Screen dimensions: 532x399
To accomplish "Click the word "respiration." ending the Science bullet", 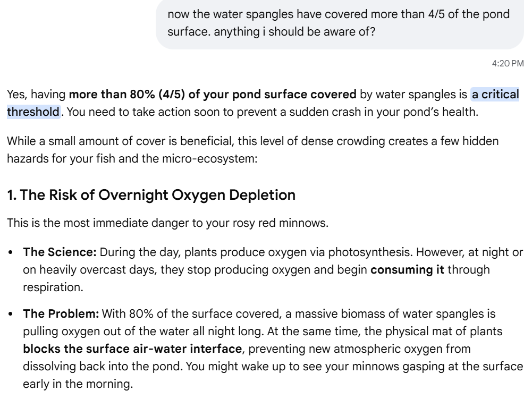I will tap(53, 287).
